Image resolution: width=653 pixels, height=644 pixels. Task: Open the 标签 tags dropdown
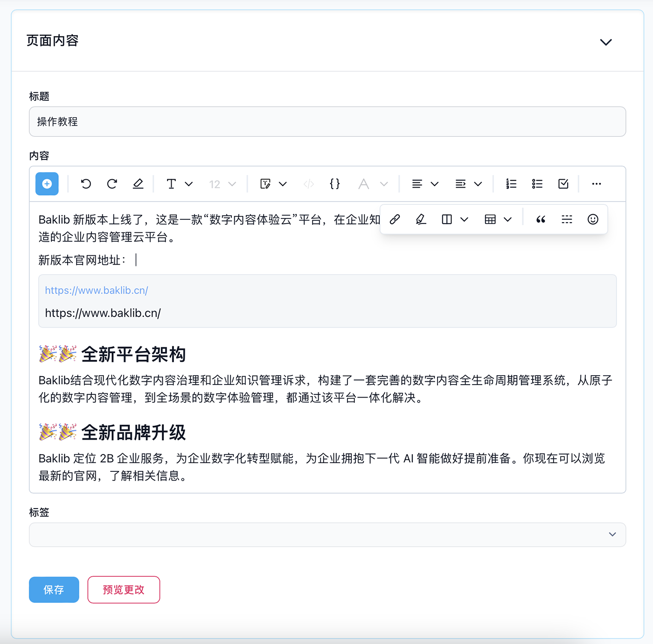[x=327, y=534]
